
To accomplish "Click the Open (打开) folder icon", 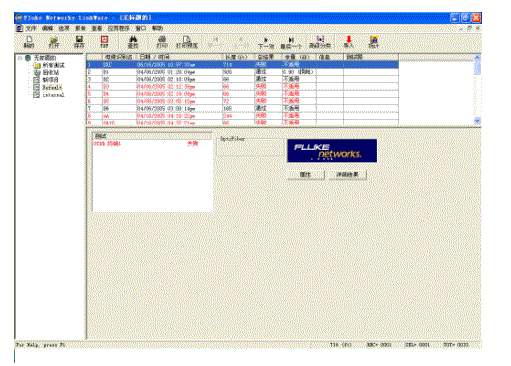I will coord(54,42).
